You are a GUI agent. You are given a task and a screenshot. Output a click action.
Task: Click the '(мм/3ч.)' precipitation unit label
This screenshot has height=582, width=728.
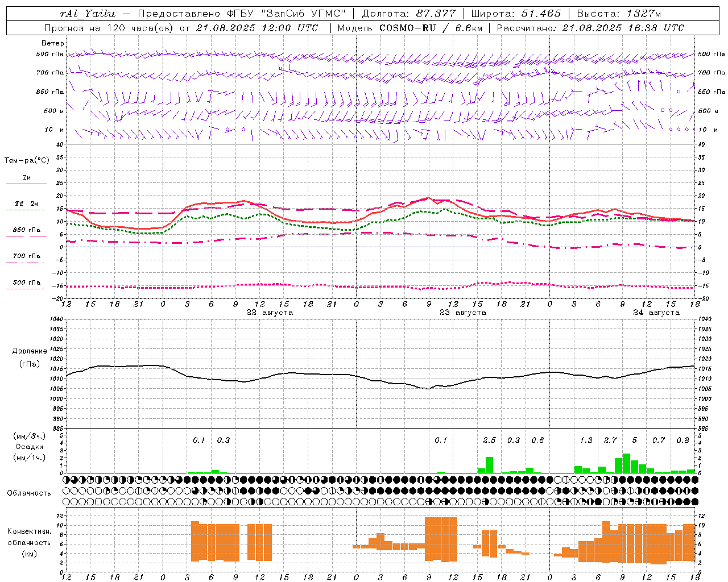pos(30,436)
